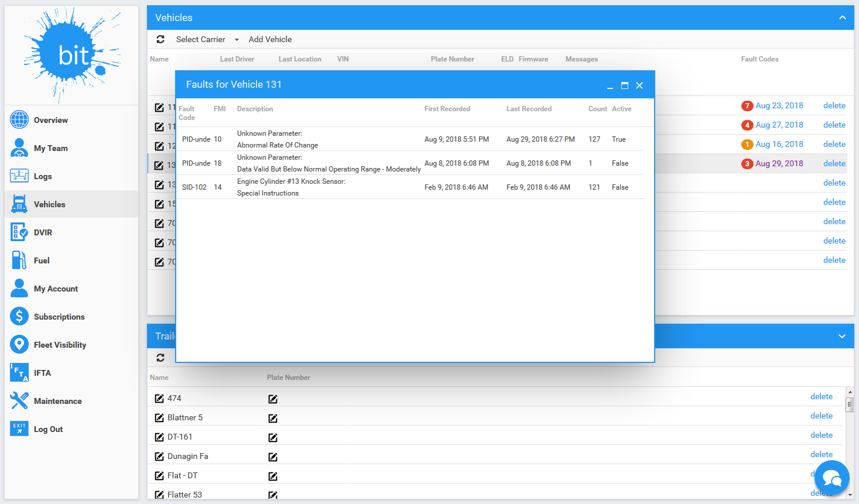Image resolution: width=859 pixels, height=504 pixels.
Task: Collapse the Vehicles panel chevron
Action: (x=842, y=18)
